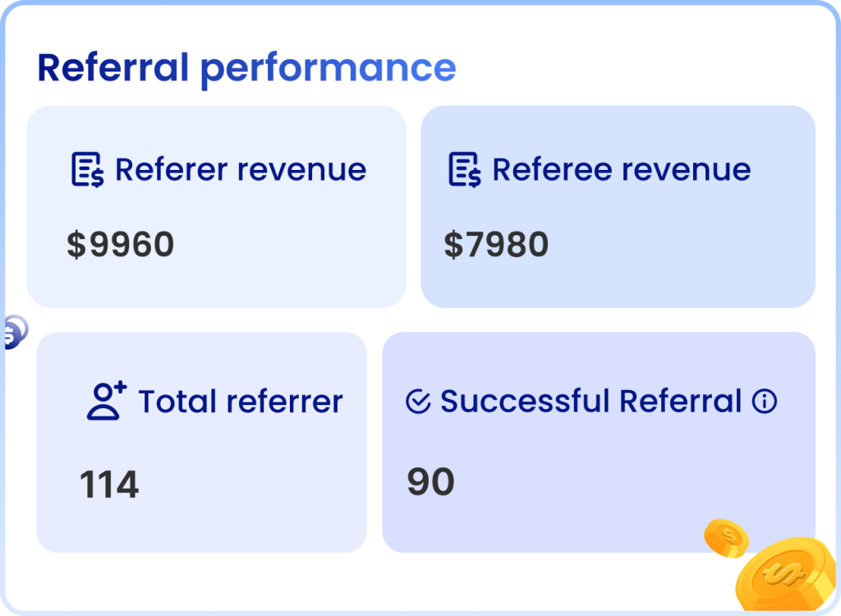Image resolution: width=841 pixels, height=616 pixels.
Task: Click the Referer revenue label
Action: coord(241,169)
